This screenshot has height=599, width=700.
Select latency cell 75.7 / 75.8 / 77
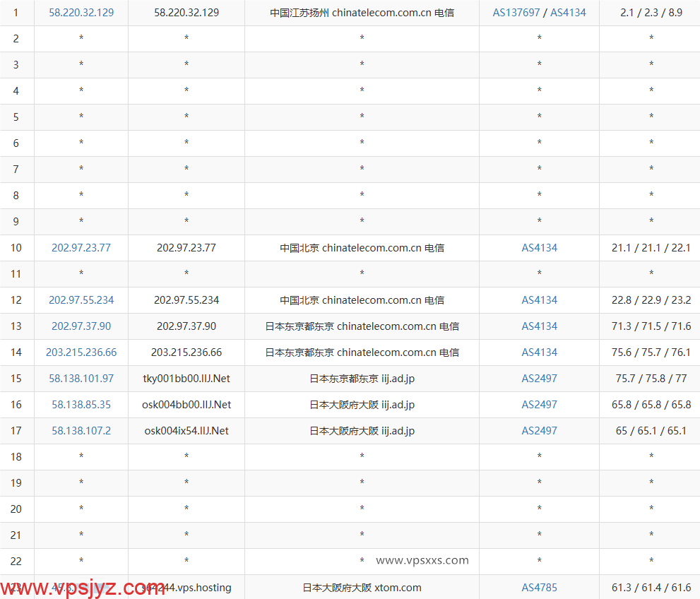click(x=651, y=379)
